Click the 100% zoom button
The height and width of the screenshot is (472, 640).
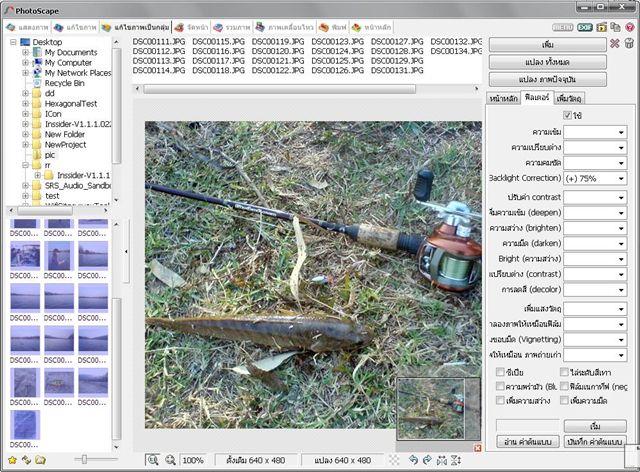point(193,460)
